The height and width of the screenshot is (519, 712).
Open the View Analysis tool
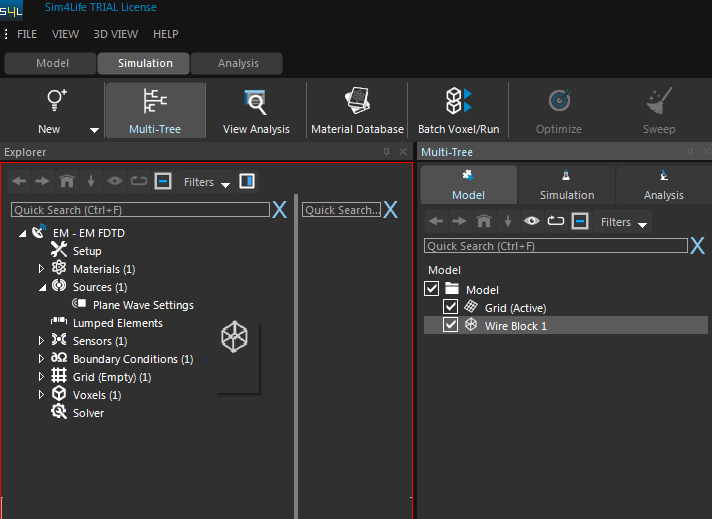pyautogui.click(x=256, y=101)
